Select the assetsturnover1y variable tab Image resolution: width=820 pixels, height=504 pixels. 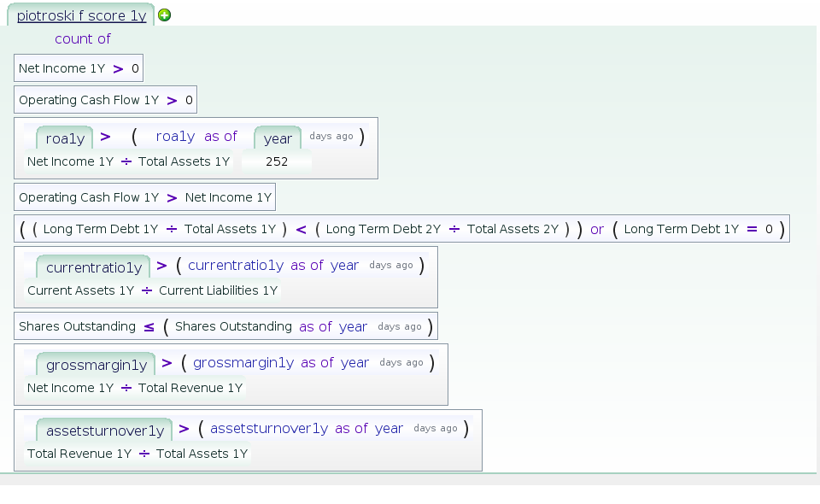click(104, 431)
